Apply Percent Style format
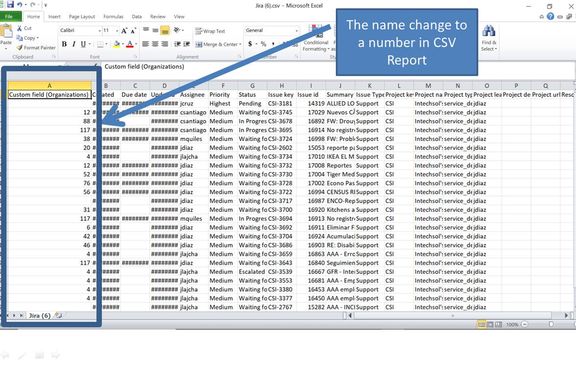This screenshot has height=365, width=576. click(x=263, y=44)
